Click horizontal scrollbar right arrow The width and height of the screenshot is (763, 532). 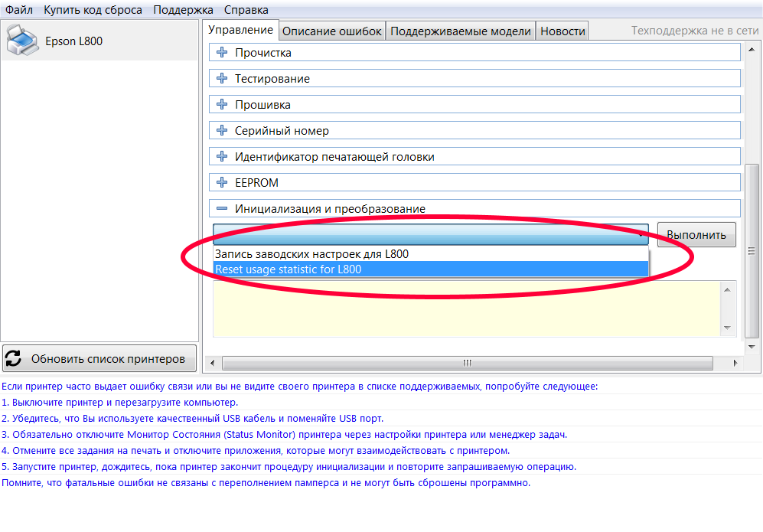point(735,363)
